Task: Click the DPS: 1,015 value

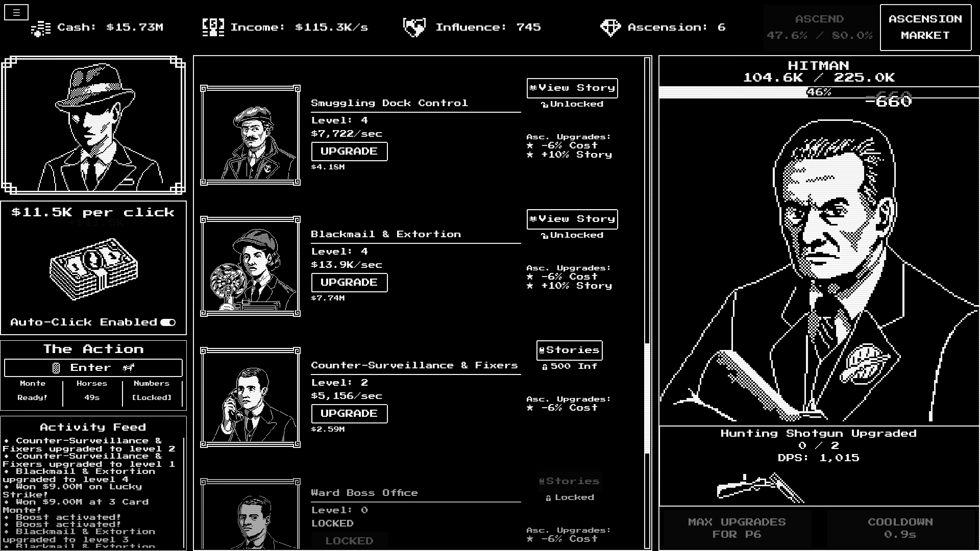Action: click(x=819, y=458)
